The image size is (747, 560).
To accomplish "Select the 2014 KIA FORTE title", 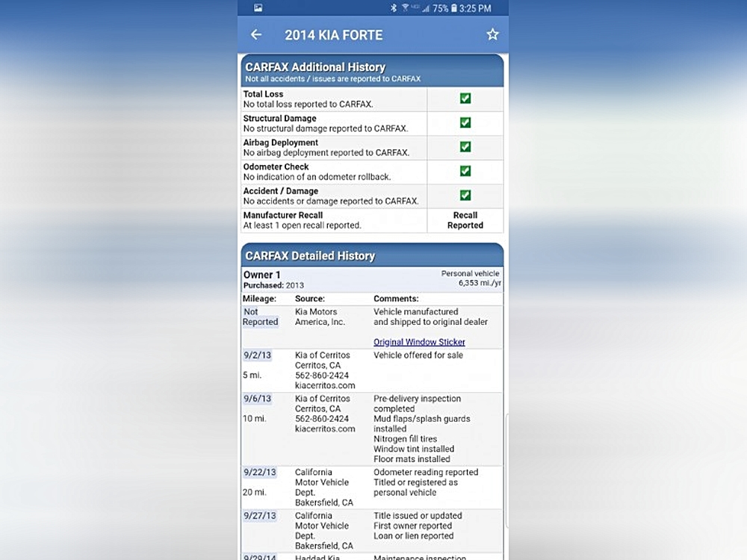I will pyautogui.click(x=333, y=35).
